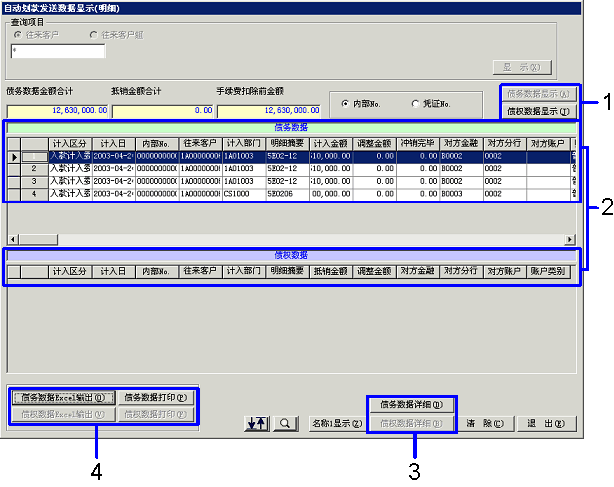Image resolution: width=614 pixels, height=487 pixels.
Task: Select the 凭证No. radio button
Action: click(415, 104)
